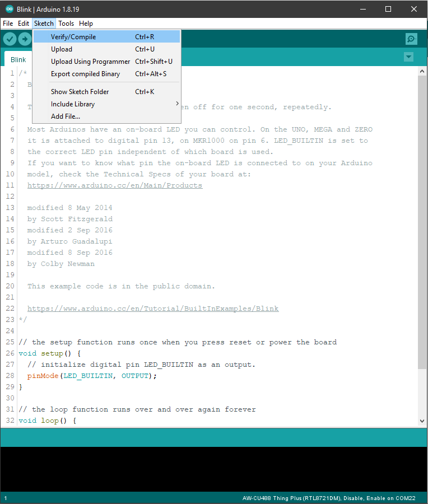Close the Arduino IDE window
The image size is (428, 504).
pyautogui.click(x=414, y=9)
